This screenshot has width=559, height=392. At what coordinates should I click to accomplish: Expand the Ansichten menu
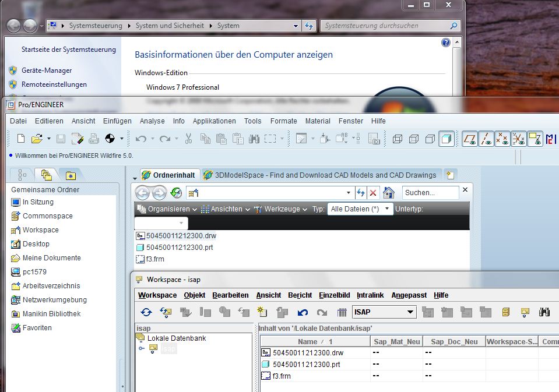click(x=226, y=209)
